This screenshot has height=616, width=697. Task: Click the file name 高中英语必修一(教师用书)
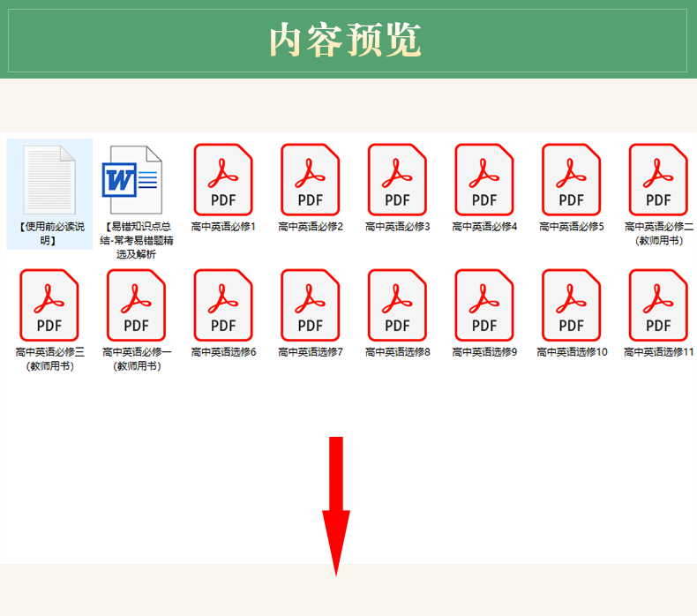137,359
